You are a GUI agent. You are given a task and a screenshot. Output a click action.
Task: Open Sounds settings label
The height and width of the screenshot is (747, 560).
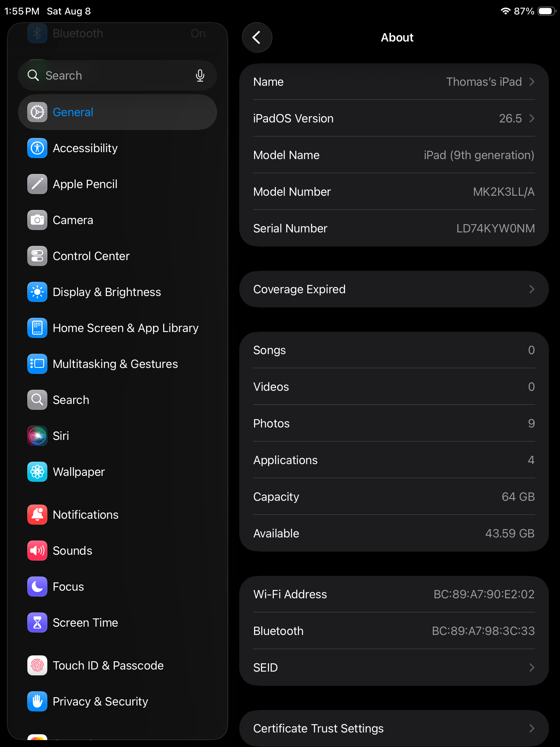click(x=73, y=551)
